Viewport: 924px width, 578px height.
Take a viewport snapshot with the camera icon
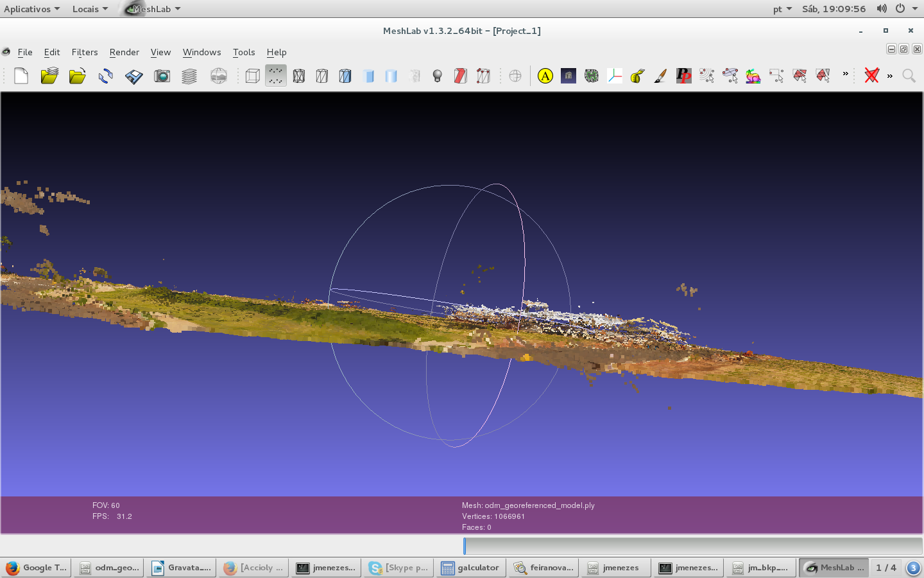point(162,76)
